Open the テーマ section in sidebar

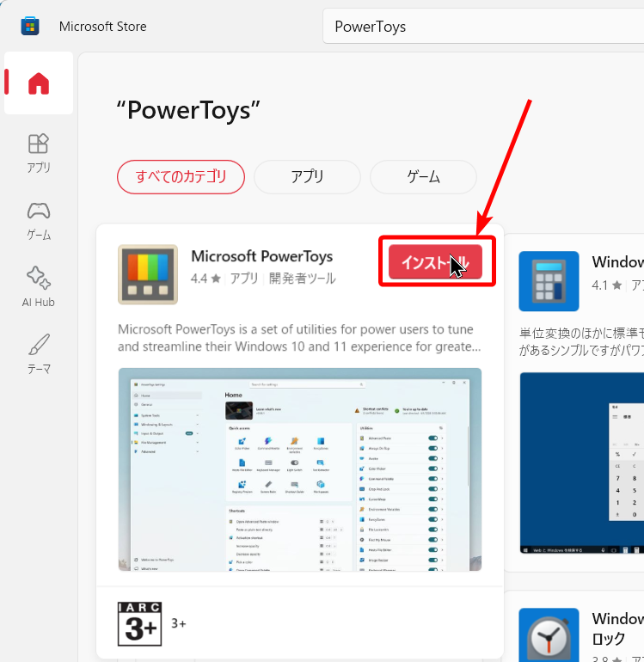pyautogui.click(x=39, y=354)
